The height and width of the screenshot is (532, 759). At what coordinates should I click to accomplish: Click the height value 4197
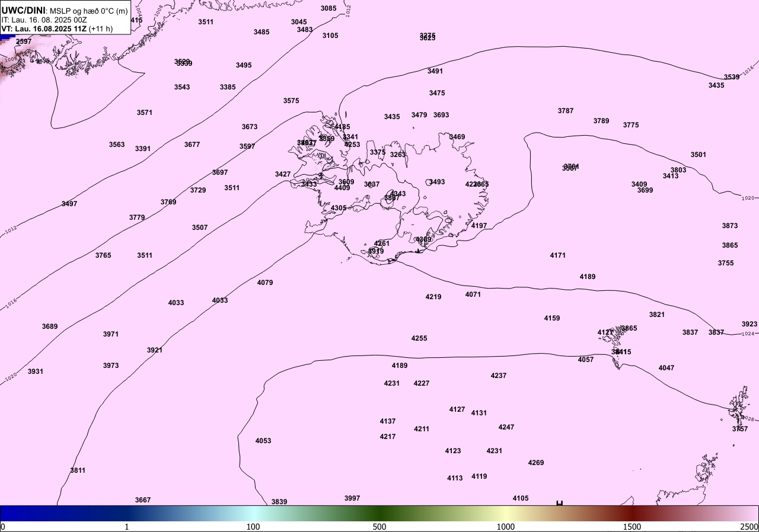pos(479,226)
